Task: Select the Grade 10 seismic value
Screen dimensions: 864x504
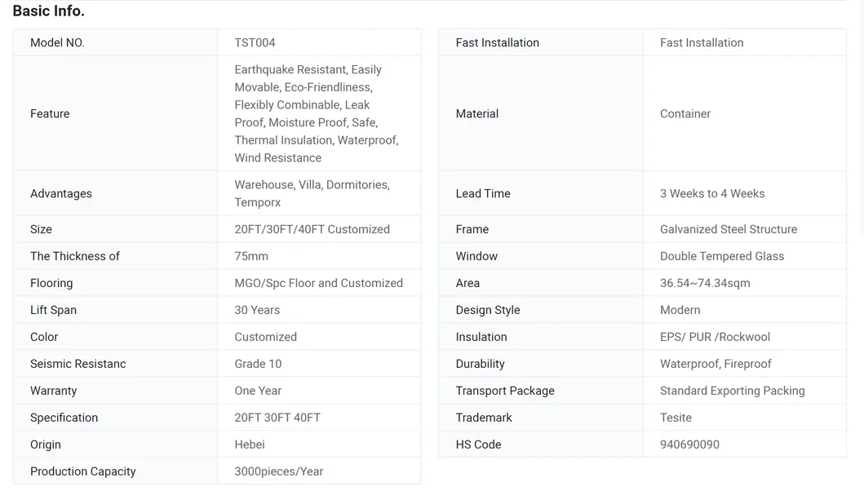Action: pyautogui.click(x=258, y=364)
